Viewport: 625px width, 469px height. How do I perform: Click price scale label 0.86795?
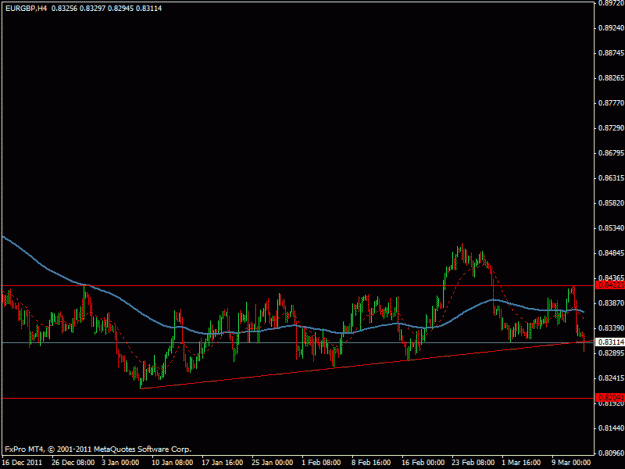pos(611,153)
